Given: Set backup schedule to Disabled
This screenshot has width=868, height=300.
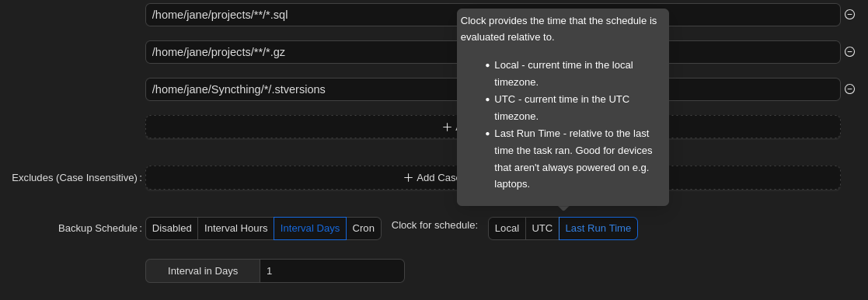Looking at the screenshot, I should (x=172, y=228).
